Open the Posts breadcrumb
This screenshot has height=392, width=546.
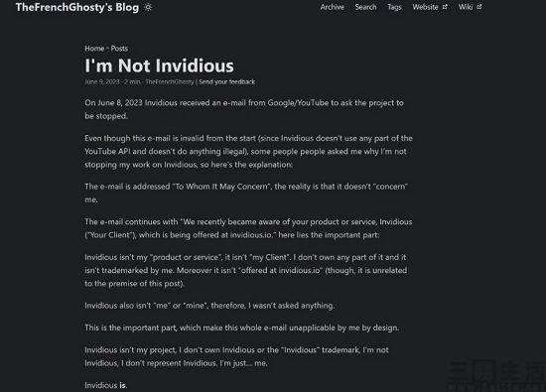click(119, 49)
